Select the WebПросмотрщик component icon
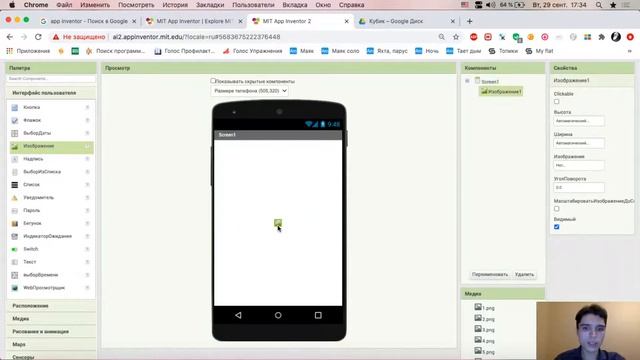640x360 pixels. coord(15,288)
